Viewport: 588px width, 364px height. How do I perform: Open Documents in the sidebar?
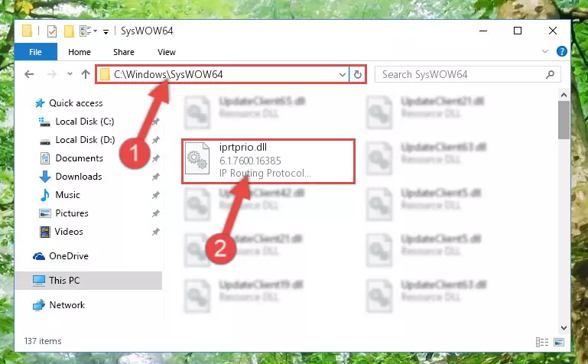coord(79,158)
